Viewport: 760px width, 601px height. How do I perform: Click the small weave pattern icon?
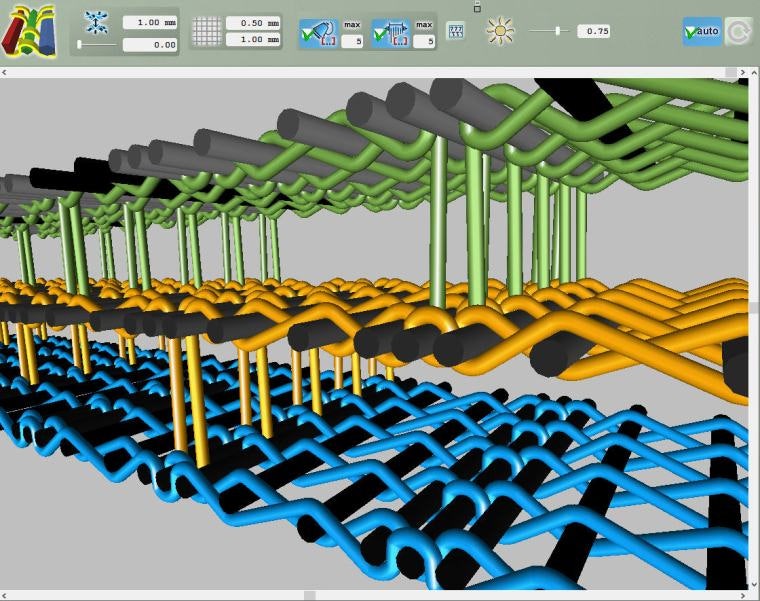[x=455, y=32]
